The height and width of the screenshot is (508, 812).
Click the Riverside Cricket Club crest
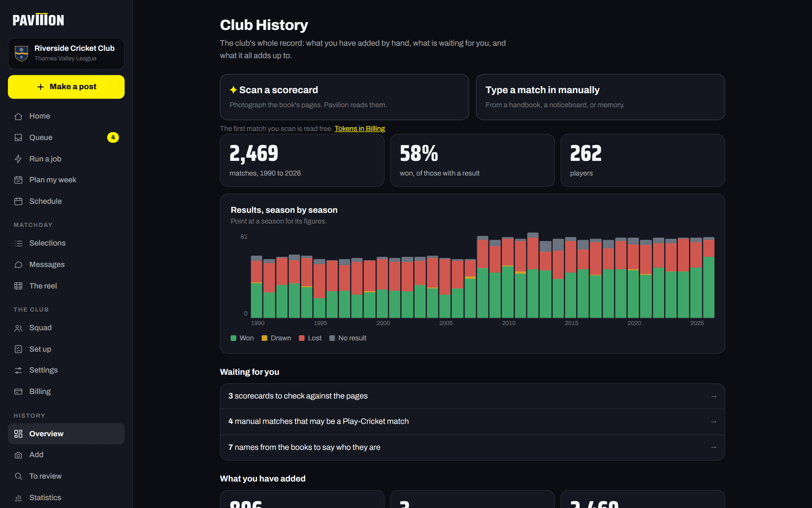pyautogui.click(x=21, y=53)
